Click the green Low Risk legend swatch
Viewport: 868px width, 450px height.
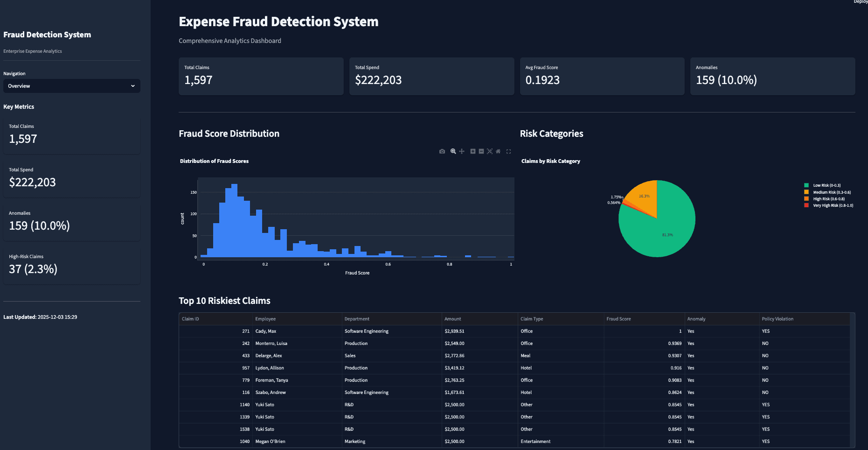(806, 185)
